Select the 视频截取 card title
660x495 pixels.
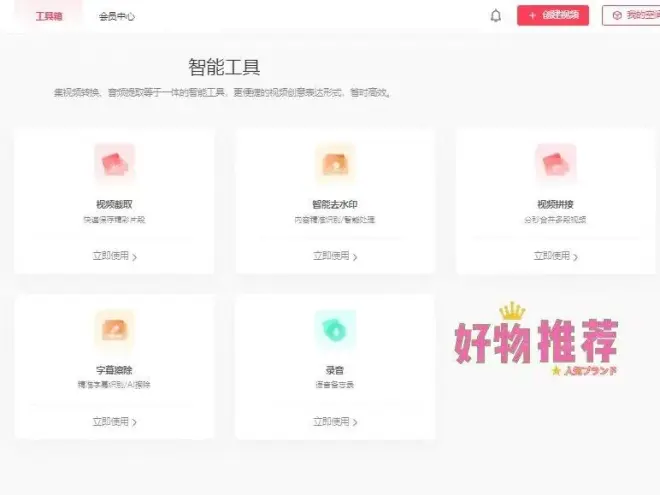click(114, 205)
